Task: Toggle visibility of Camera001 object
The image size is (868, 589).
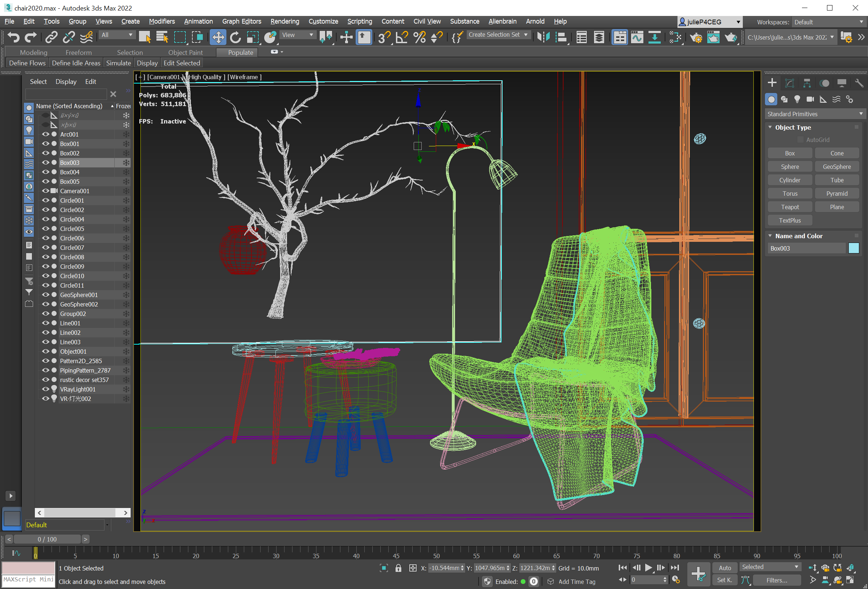Action: (44, 191)
